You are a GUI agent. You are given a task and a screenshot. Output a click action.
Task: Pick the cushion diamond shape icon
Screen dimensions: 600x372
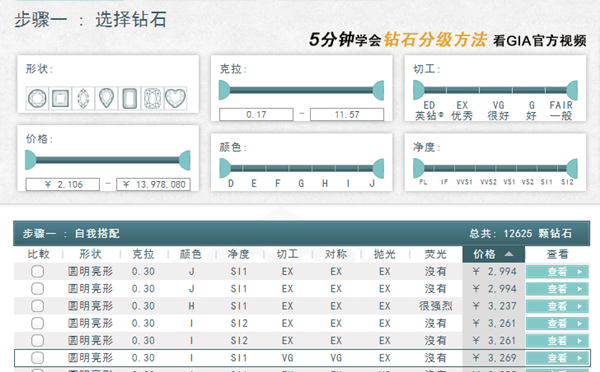click(x=152, y=98)
